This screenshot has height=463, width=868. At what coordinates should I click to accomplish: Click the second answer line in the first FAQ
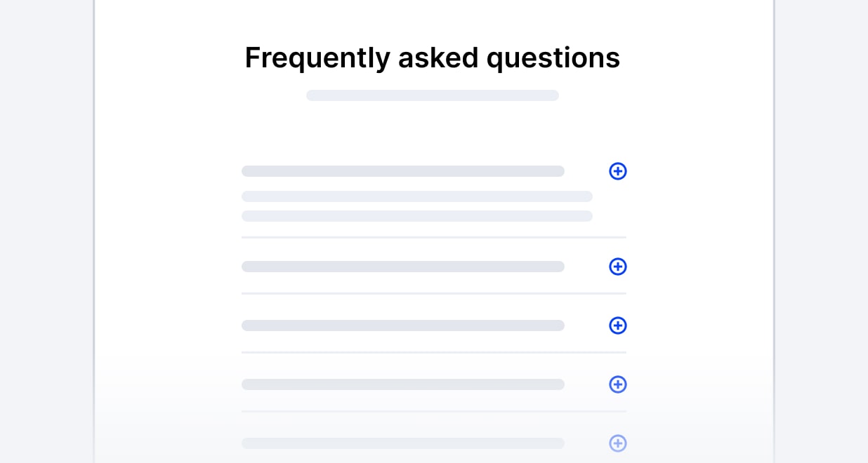[x=417, y=216]
